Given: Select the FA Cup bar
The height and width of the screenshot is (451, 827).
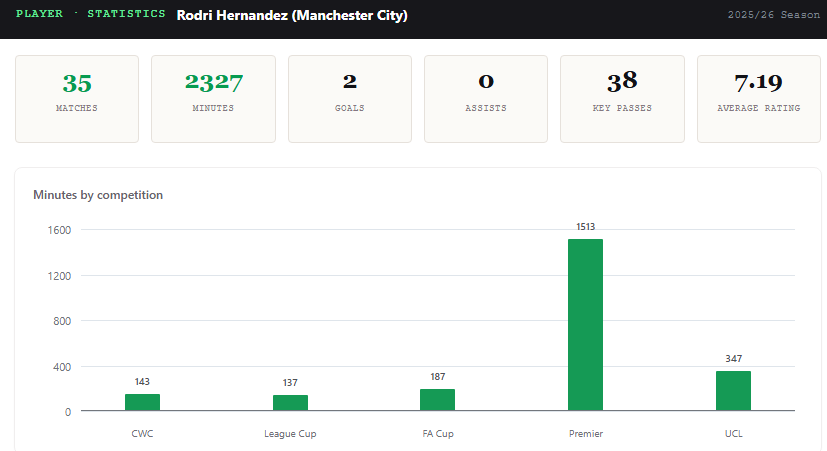Looking at the screenshot, I should point(437,400).
